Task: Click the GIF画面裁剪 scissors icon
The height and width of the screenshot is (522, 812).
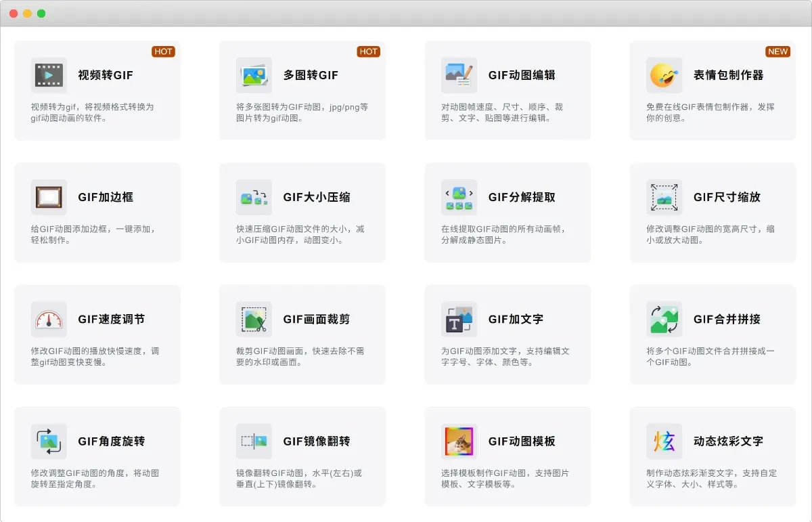Action: click(x=253, y=319)
